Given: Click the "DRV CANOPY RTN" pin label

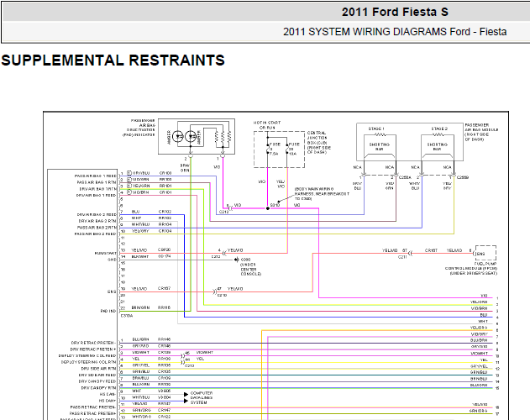Looking at the screenshot, I should click(98, 388).
